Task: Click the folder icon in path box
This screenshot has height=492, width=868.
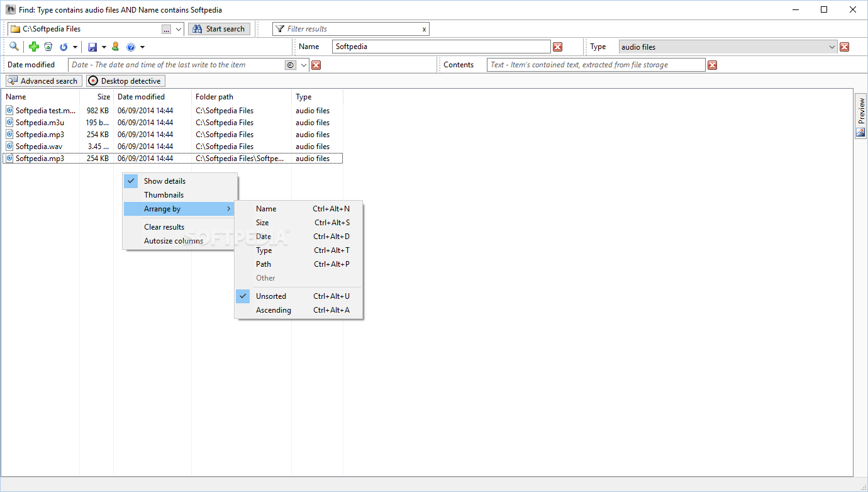Action: coord(15,29)
